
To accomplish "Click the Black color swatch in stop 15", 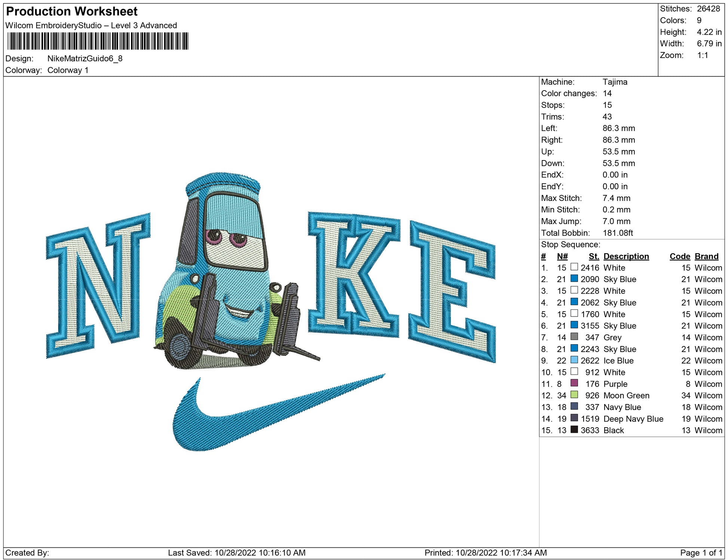I will [x=574, y=429].
